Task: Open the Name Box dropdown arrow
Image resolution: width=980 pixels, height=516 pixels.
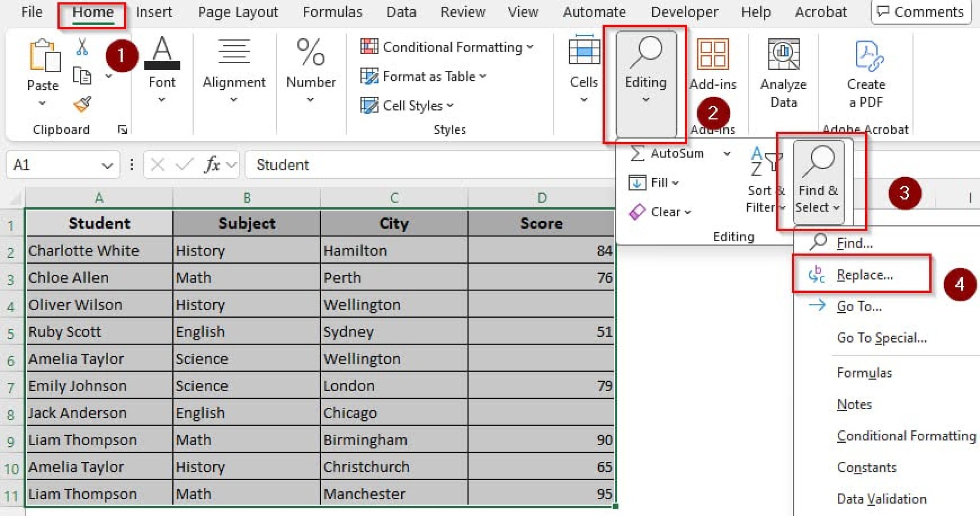Action: tap(107, 165)
